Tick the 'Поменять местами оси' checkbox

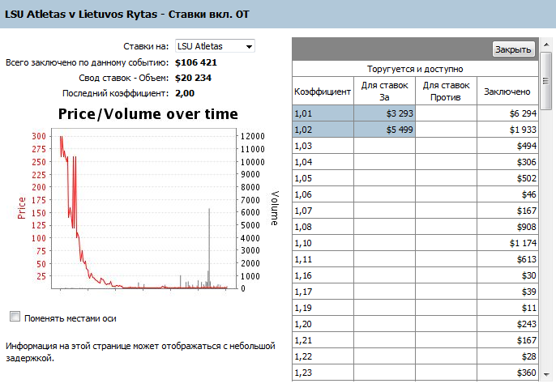click(15, 316)
